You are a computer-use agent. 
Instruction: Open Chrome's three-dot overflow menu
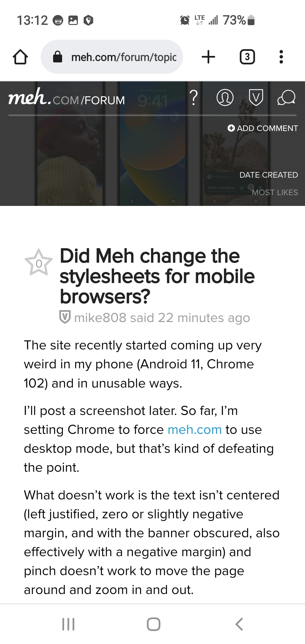click(x=281, y=57)
